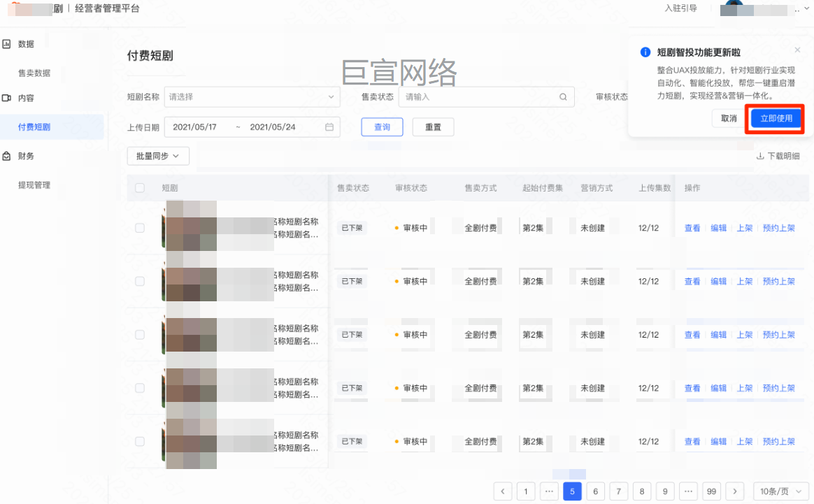Click the info icon in the update popup
This screenshot has width=814, height=504.
[644, 51]
